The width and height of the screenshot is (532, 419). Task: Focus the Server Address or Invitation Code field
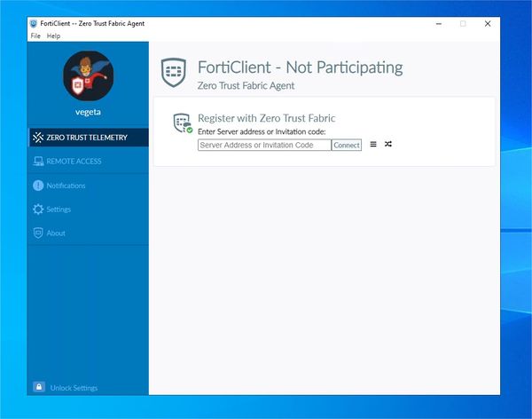tap(264, 145)
